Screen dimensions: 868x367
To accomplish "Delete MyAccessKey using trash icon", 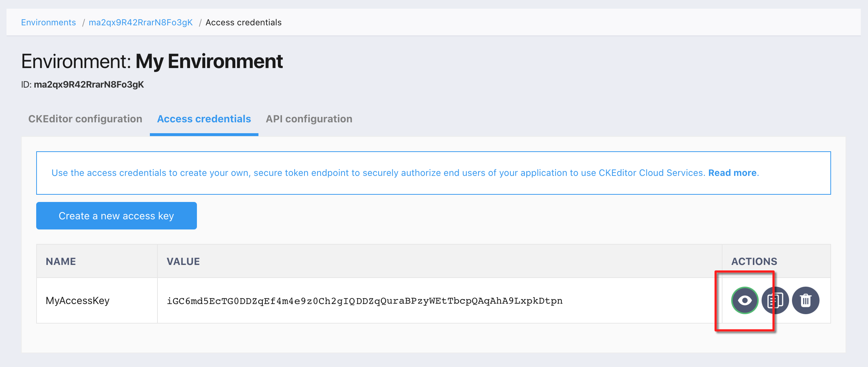I will [x=805, y=300].
